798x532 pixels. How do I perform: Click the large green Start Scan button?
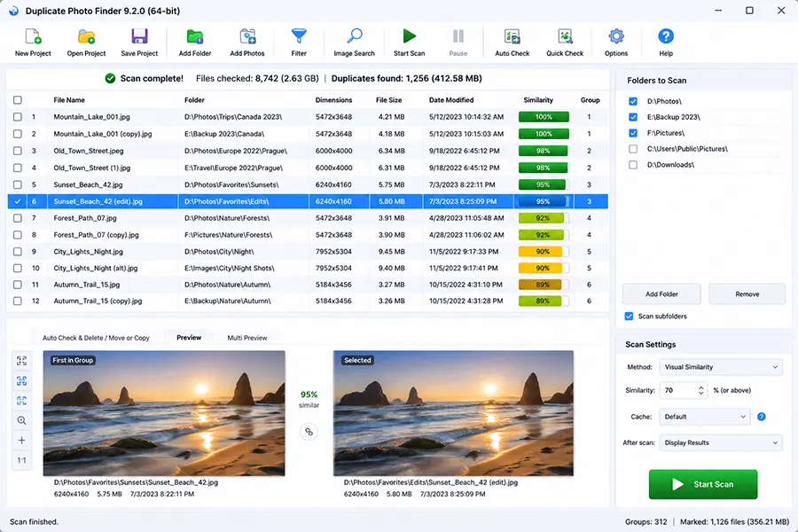point(703,484)
